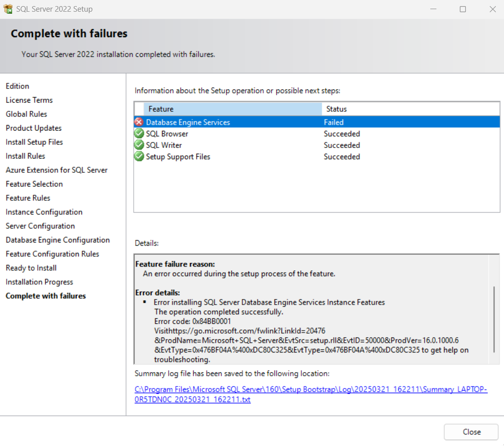Click the Close button
Viewport: 504px width, 446px height.
pos(470,432)
